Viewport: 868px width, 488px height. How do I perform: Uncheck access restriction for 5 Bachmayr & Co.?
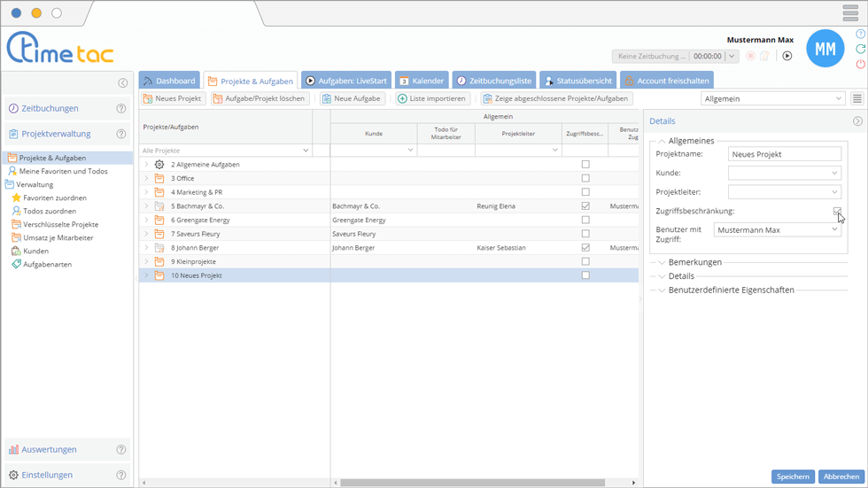tap(585, 206)
